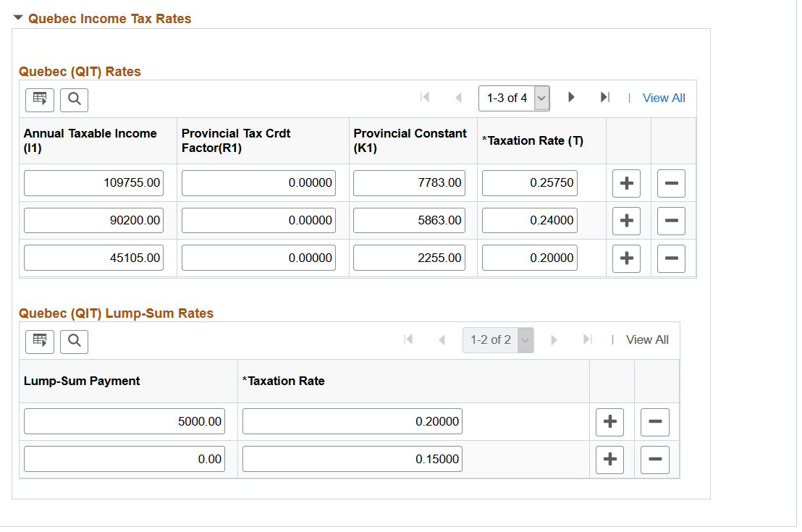Add a row after the 5000.00 lump-sum payment
This screenshot has width=802, height=532.
click(x=609, y=422)
